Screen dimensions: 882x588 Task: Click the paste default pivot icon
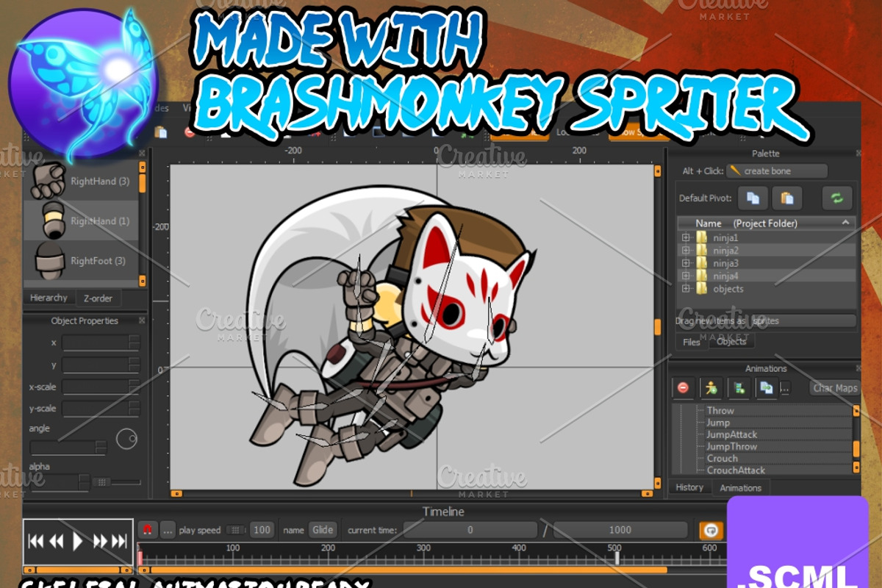pyautogui.click(x=787, y=198)
